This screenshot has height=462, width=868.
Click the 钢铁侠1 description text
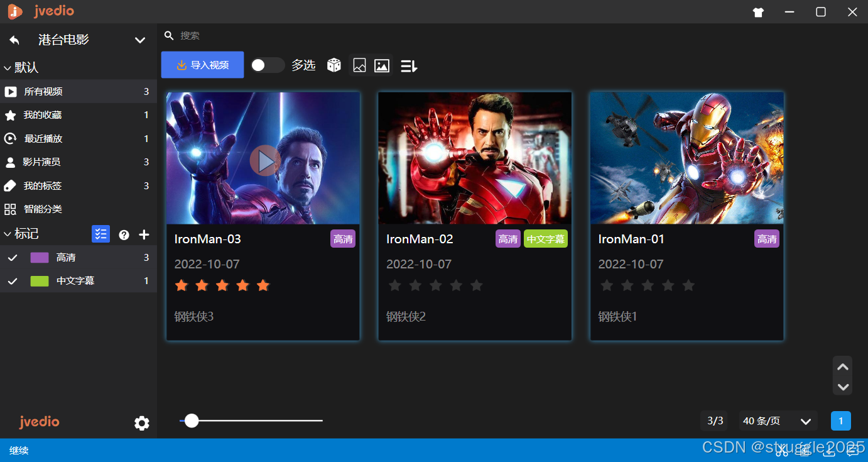[618, 317]
